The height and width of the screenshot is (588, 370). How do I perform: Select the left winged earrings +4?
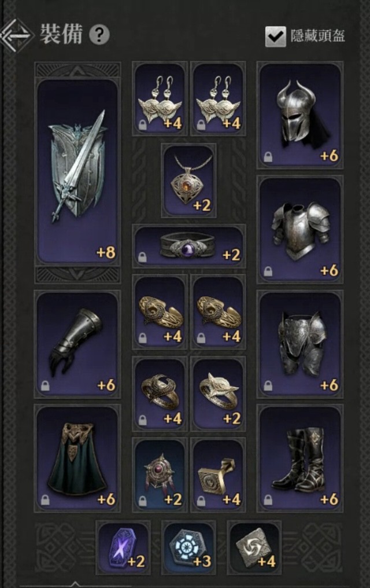[x=160, y=99]
